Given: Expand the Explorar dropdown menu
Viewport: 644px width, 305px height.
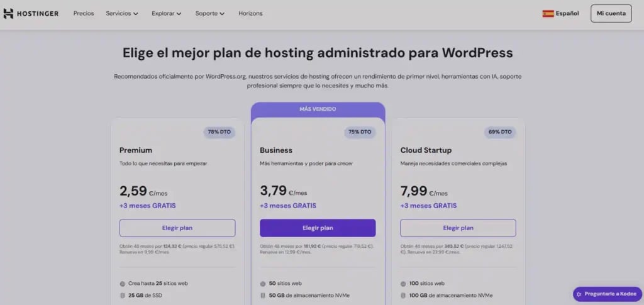Looking at the screenshot, I should tap(166, 14).
